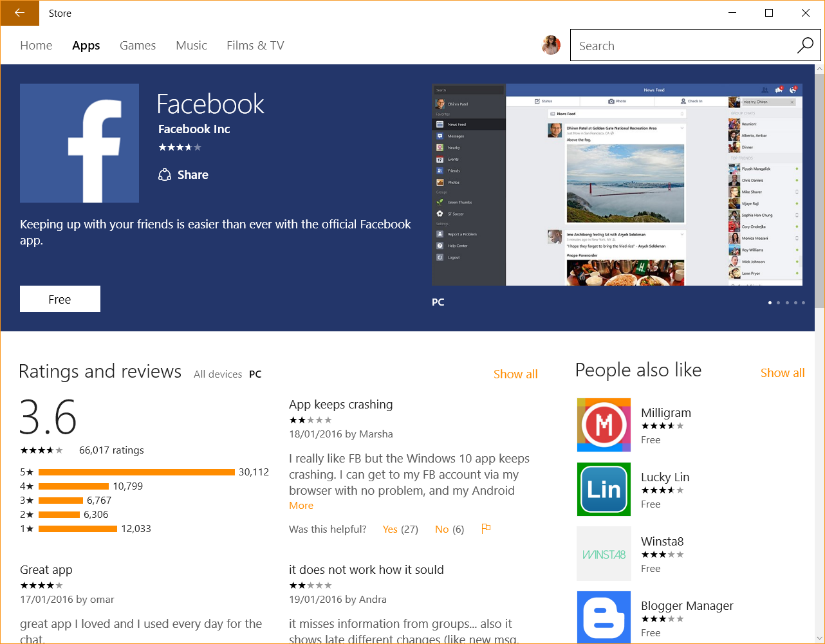
Task: Select the last screenshot carousel dot
Action: pos(803,302)
